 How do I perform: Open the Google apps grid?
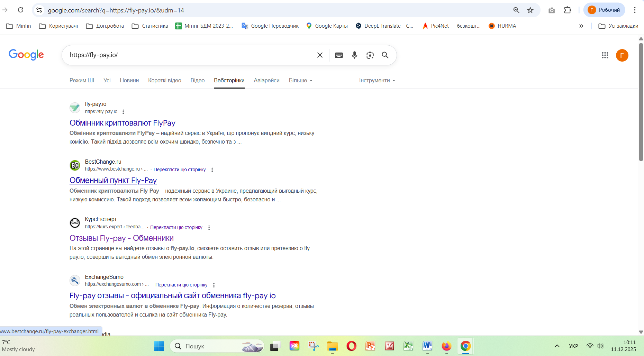(x=605, y=55)
